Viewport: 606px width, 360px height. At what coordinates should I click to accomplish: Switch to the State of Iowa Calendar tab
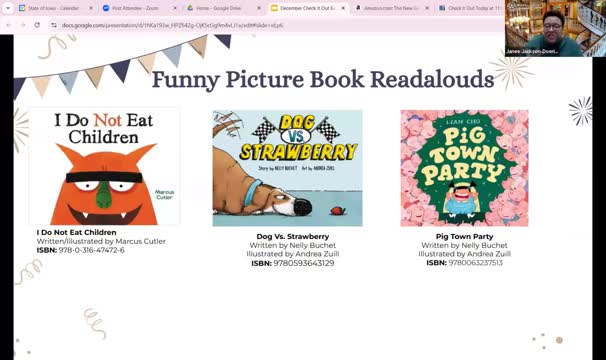pyautogui.click(x=56, y=8)
